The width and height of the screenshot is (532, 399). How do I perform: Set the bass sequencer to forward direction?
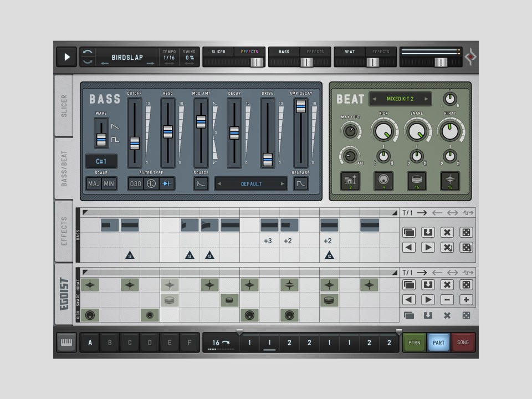pyautogui.click(x=422, y=213)
